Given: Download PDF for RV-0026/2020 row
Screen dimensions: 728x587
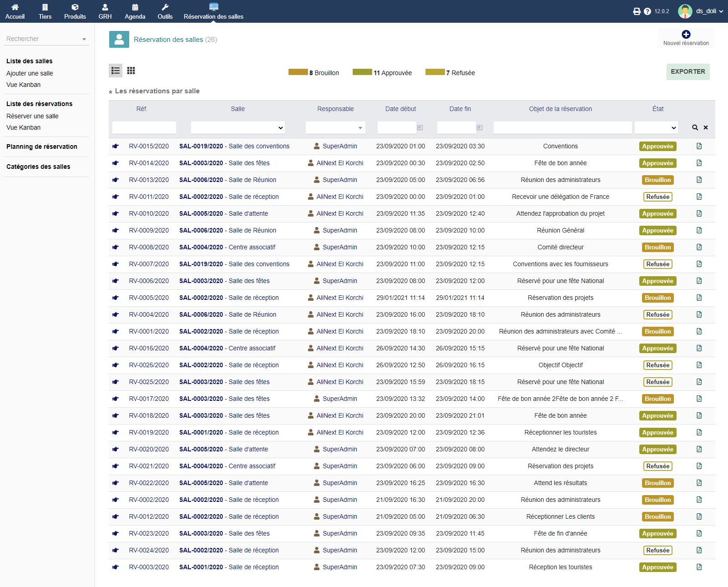Looking at the screenshot, I should (x=699, y=365).
